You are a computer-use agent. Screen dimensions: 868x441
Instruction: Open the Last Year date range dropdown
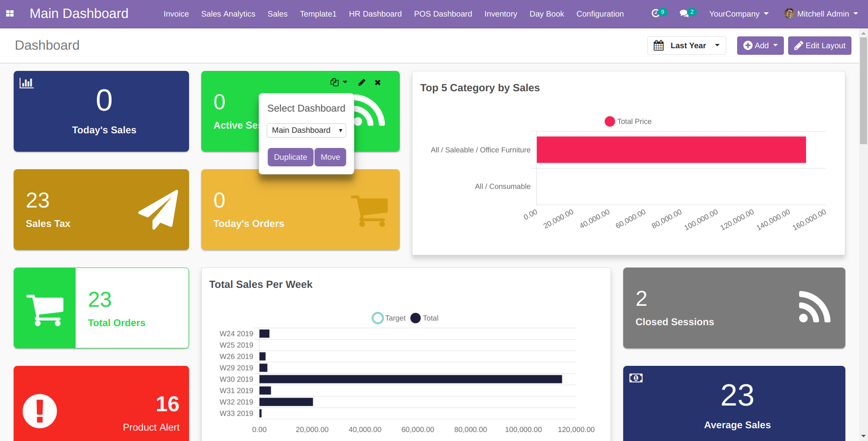pos(687,45)
